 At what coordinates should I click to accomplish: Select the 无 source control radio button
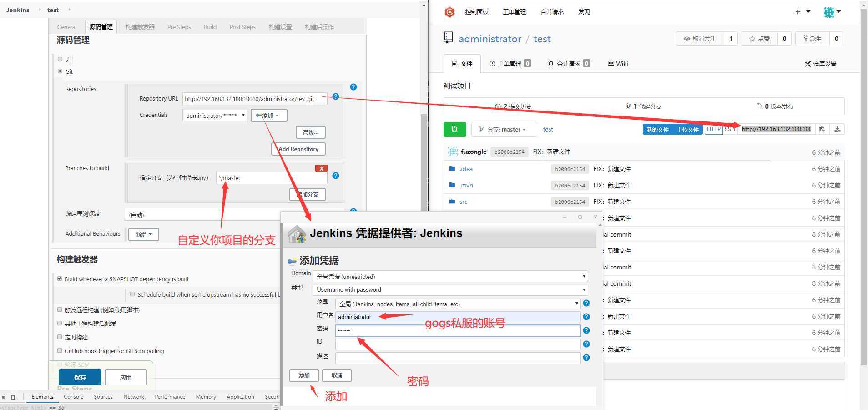point(60,59)
